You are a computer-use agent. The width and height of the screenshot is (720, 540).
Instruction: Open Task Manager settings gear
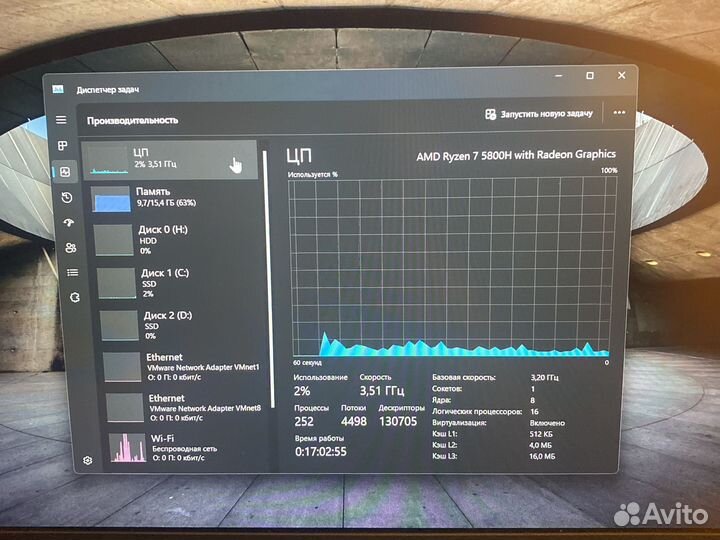coord(88,460)
